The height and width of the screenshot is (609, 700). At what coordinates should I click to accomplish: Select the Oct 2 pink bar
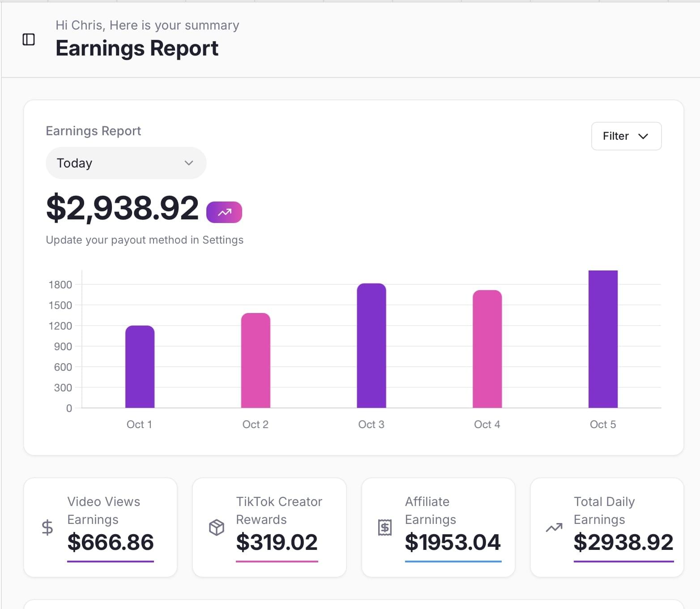(256, 360)
